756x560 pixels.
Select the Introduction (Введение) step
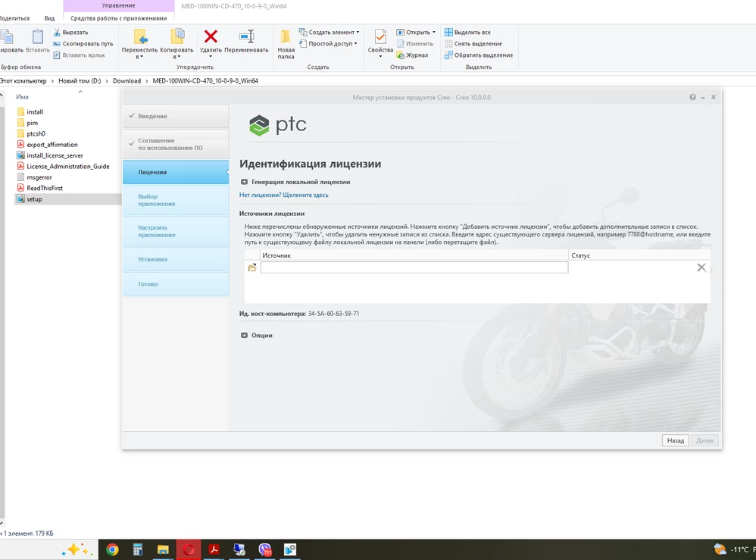(x=176, y=116)
